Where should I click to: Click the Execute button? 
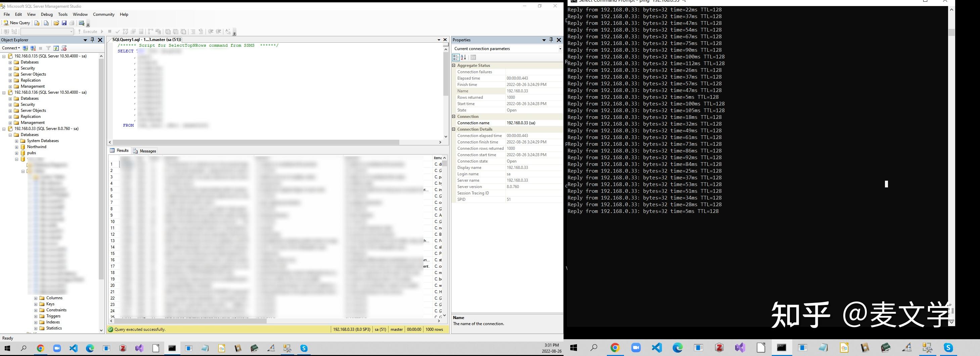pyautogui.click(x=89, y=31)
